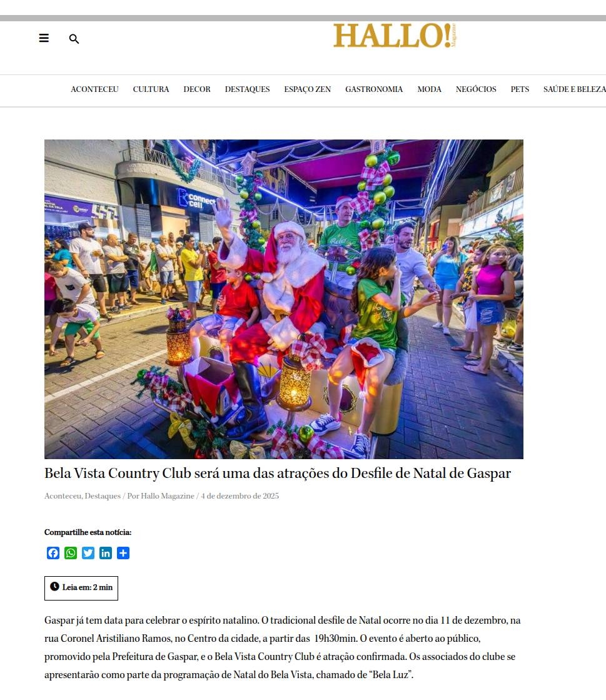Image resolution: width=606 pixels, height=700 pixels.
Task: Follow the Aconteceu category link under headline
Action: tap(63, 496)
